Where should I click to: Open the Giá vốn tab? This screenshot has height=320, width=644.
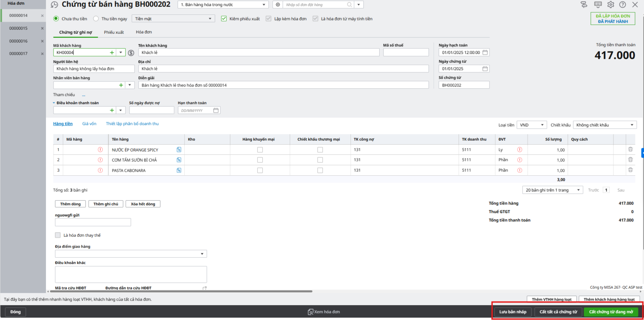tap(89, 124)
